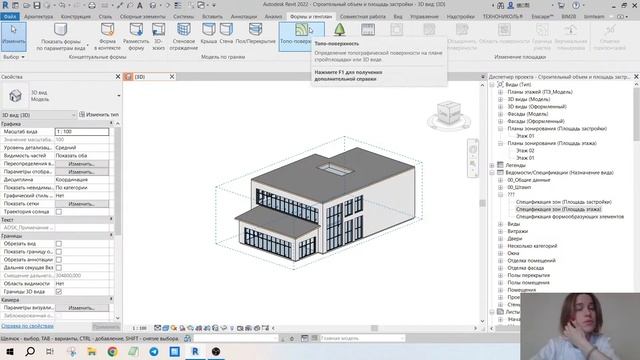This screenshot has height=360, width=640.
Task: Open the Справка по свойствам link
Action: tap(27, 326)
